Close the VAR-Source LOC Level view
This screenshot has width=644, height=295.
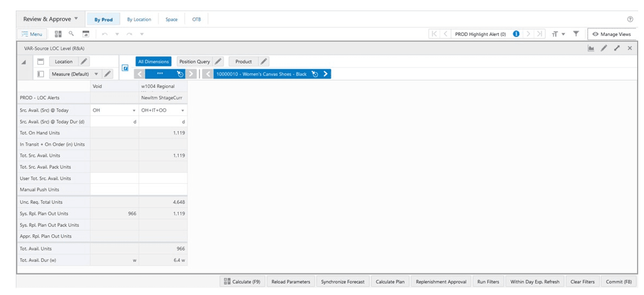pyautogui.click(x=630, y=48)
